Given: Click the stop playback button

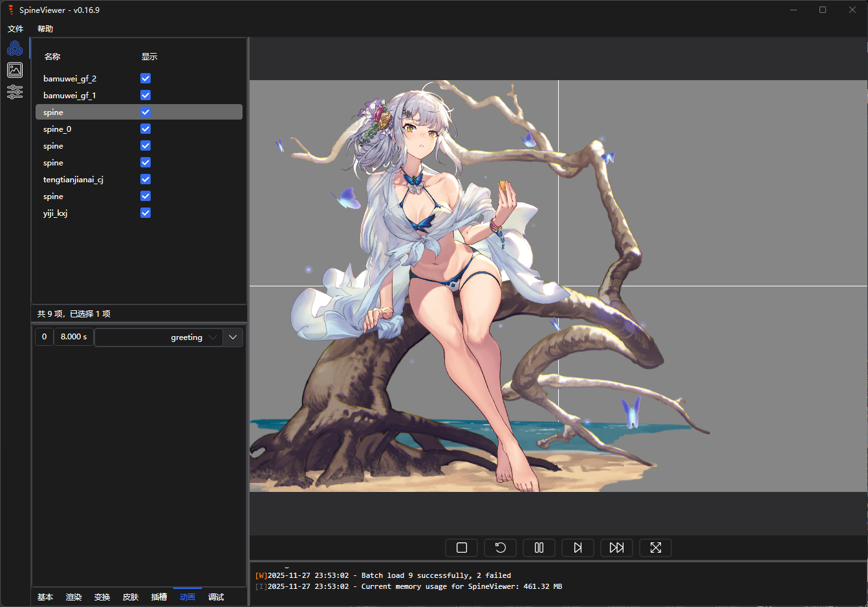Looking at the screenshot, I should [462, 548].
